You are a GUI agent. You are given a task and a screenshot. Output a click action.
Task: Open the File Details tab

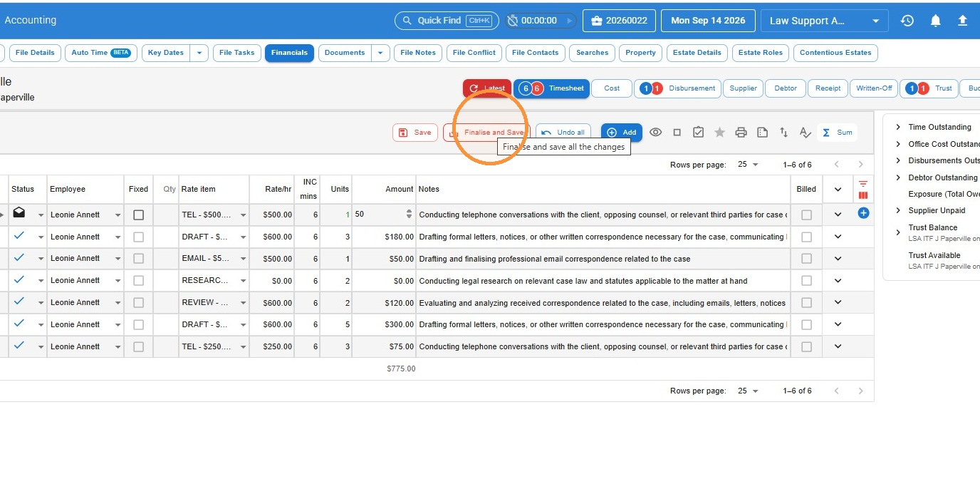click(x=34, y=53)
